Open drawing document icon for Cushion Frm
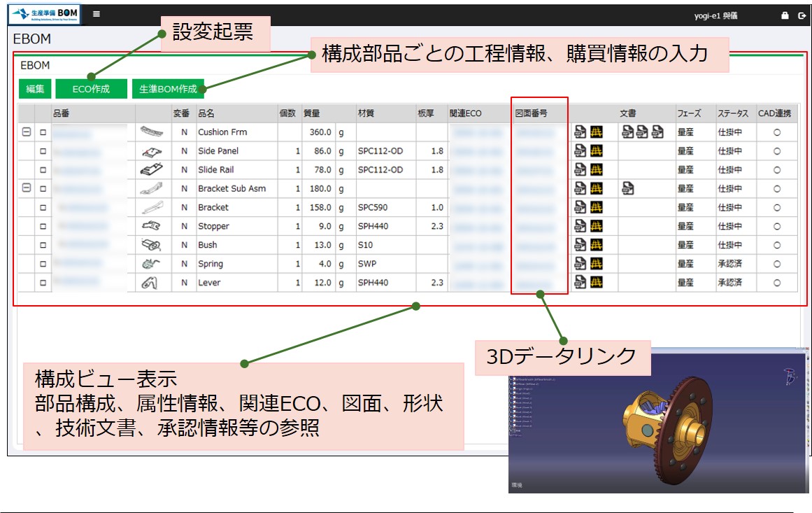812x513 pixels. (x=580, y=132)
